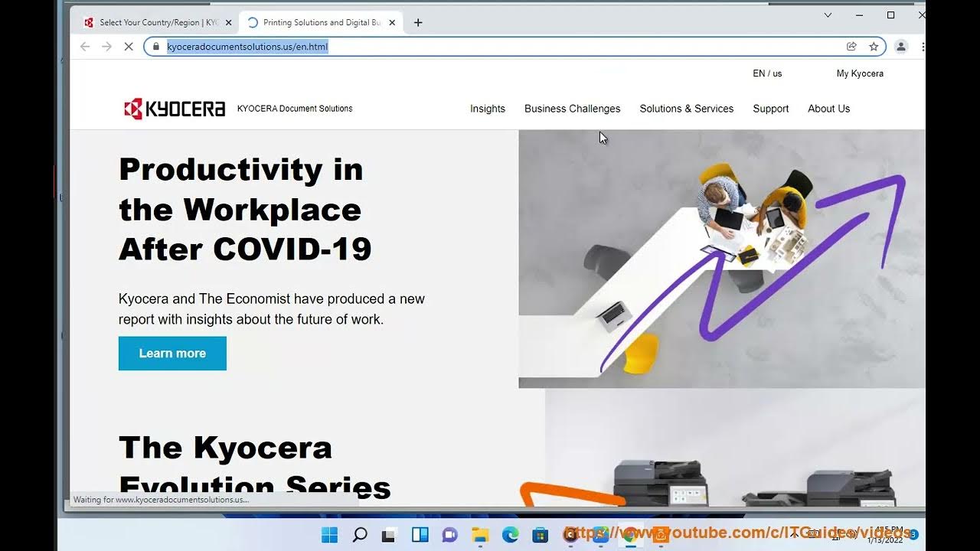Open the Solutions & Services menu
The height and width of the screenshot is (551, 980).
(x=687, y=109)
